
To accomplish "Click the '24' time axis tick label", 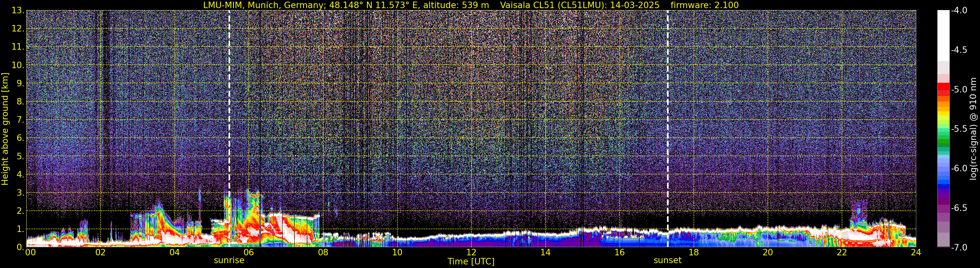I will [916, 252].
